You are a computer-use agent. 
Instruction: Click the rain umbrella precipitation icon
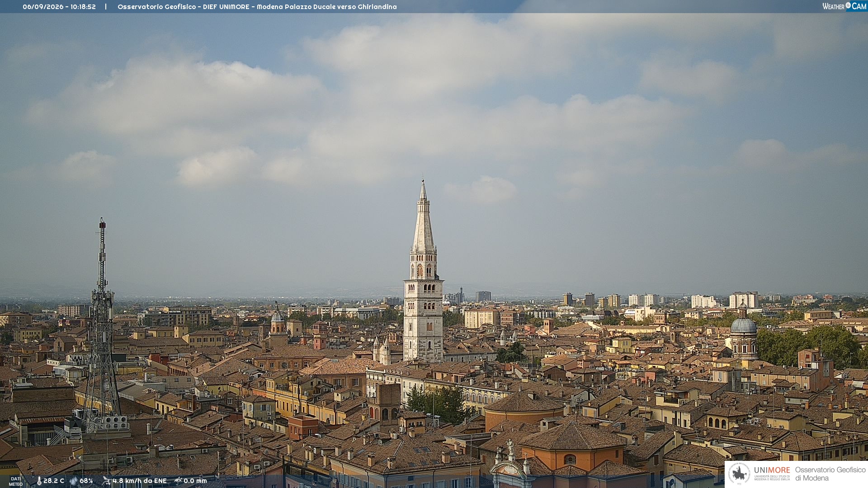point(178,481)
